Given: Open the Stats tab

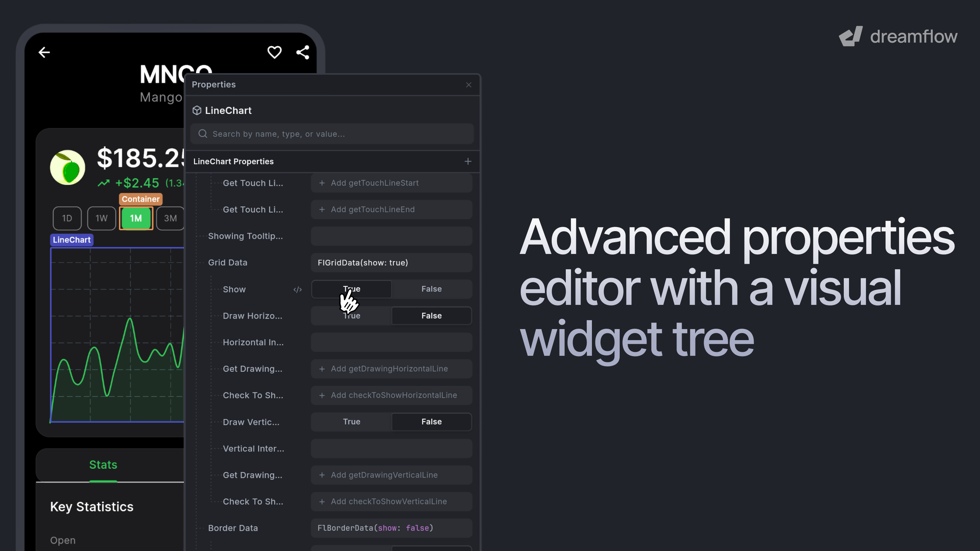Looking at the screenshot, I should pyautogui.click(x=103, y=465).
